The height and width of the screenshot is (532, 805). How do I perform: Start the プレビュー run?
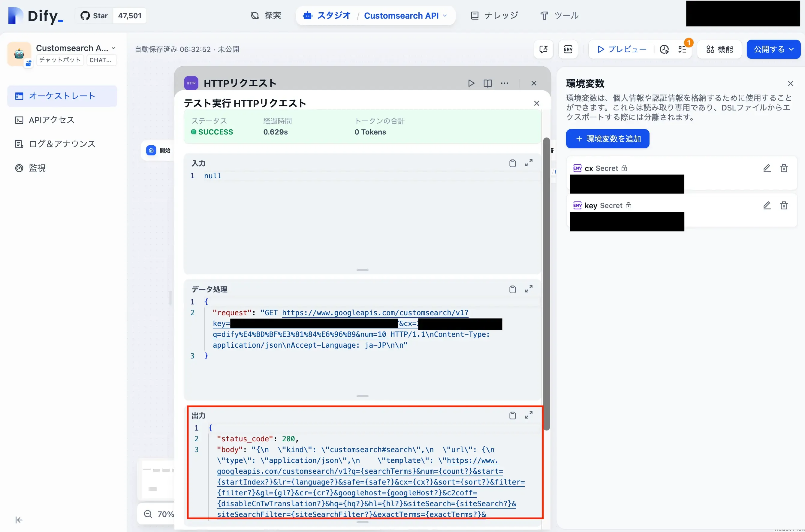[622, 50]
